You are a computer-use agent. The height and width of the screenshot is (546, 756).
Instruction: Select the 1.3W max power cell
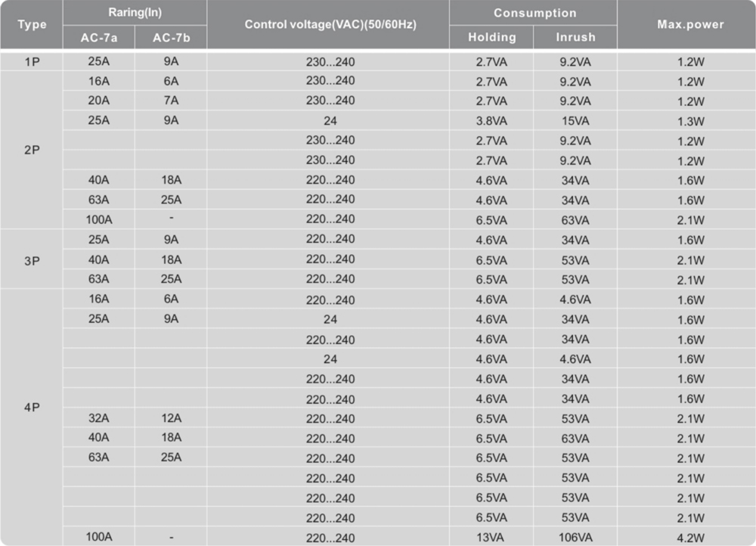(690, 121)
